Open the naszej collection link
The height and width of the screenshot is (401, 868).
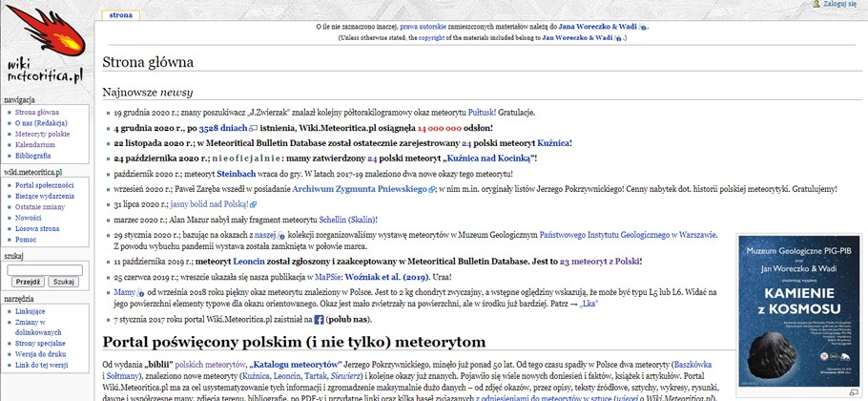pyautogui.click(x=265, y=235)
